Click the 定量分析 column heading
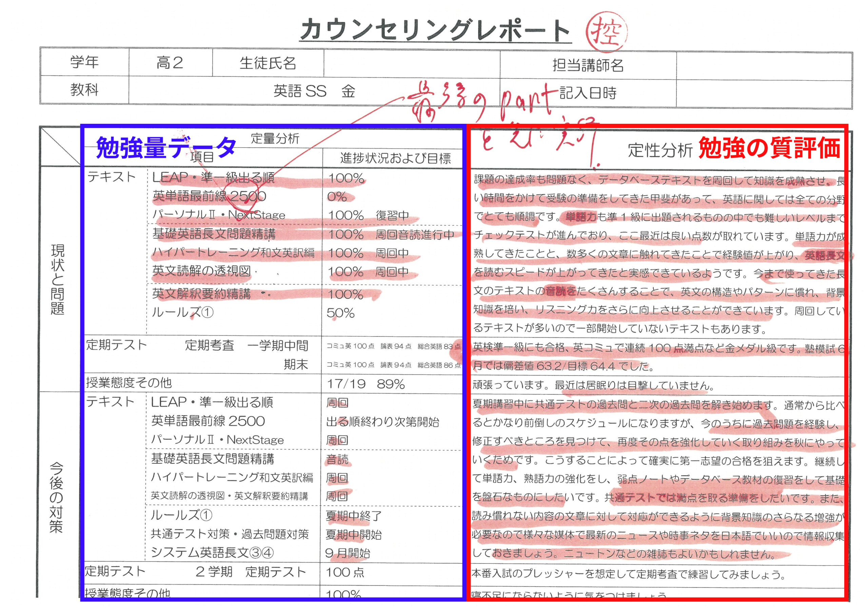Screen dimensions: 868x614 (x=275, y=138)
